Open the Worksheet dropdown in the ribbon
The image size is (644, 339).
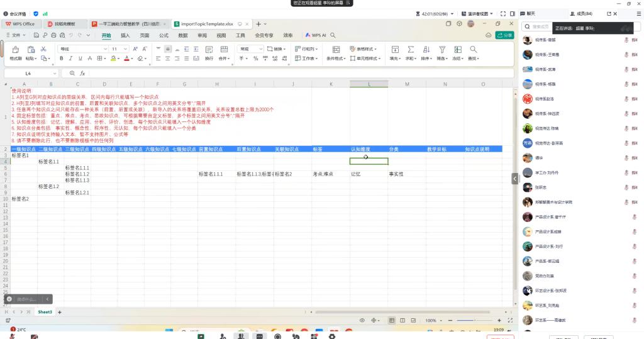point(306,58)
